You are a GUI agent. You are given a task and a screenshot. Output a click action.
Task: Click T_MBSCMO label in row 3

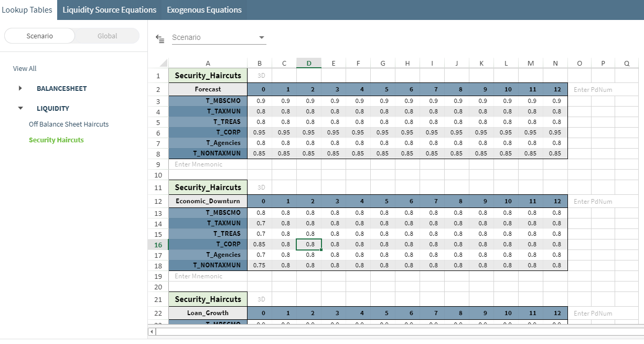click(x=208, y=101)
